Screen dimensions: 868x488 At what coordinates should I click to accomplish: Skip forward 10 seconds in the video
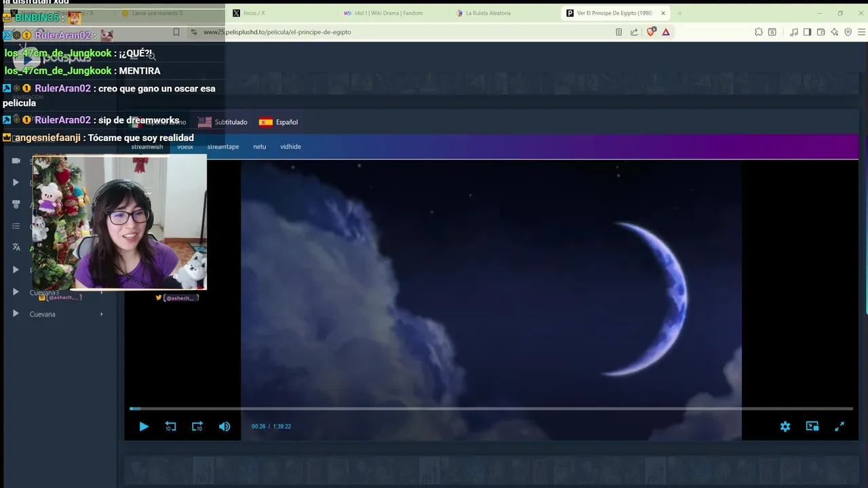click(197, 426)
